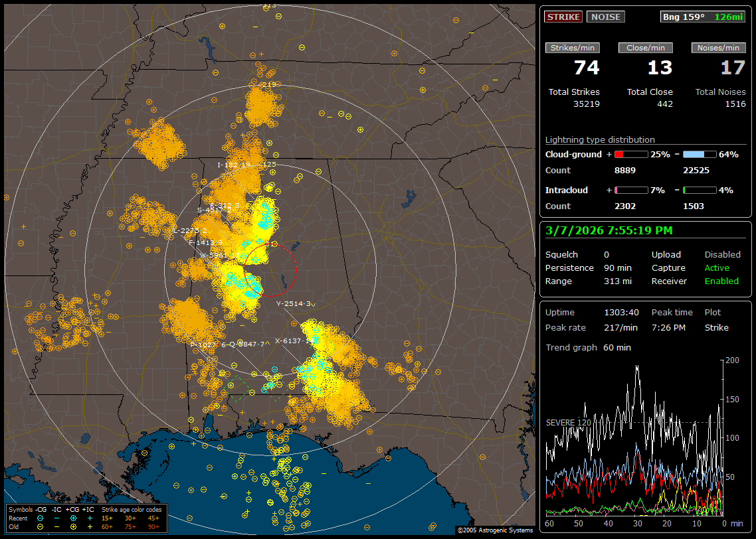Screen dimensions: 756x539
Task: Click the Old -CG yellow legend symbol
Action: 41,526
